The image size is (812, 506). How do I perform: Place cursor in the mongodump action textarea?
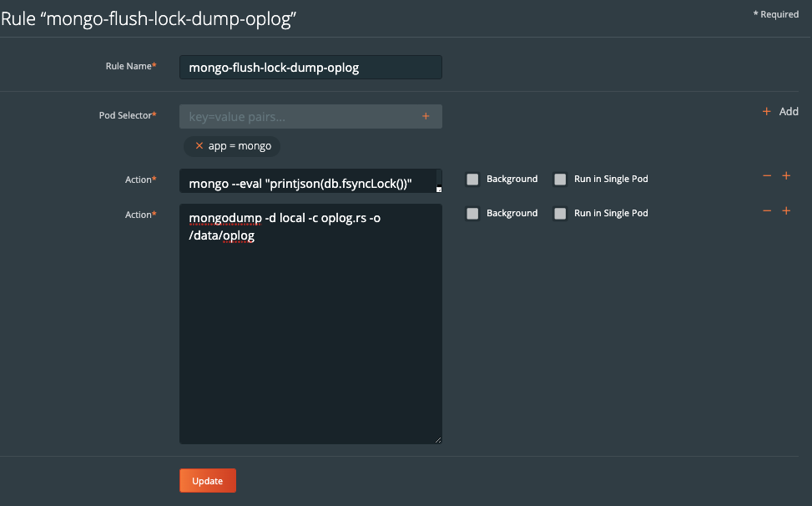[x=310, y=334]
